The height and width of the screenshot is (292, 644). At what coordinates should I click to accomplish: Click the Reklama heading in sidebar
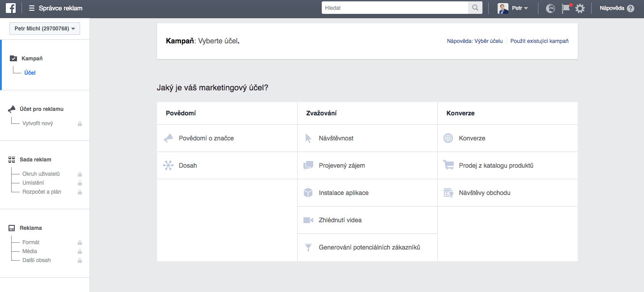coord(31,228)
